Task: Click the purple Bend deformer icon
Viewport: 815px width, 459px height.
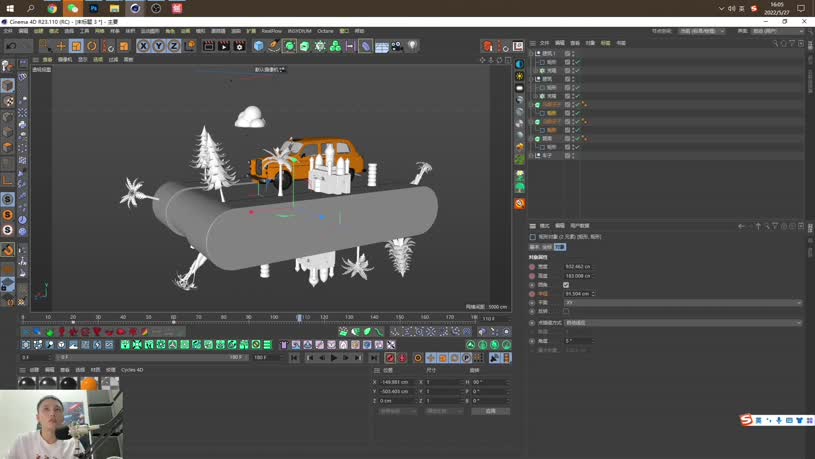Action: click(365, 46)
